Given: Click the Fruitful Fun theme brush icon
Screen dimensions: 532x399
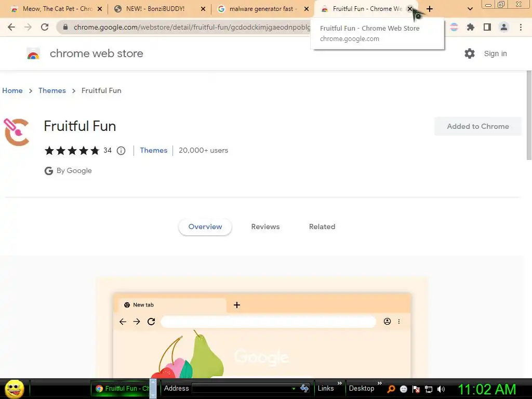Looking at the screenshot, I should coord(16,132).
